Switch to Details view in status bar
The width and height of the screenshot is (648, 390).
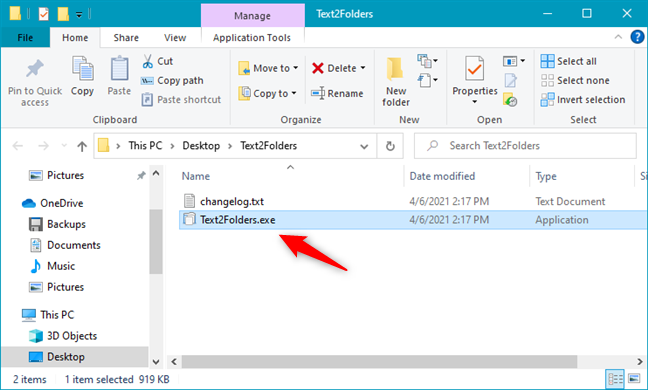click(615, 379)
